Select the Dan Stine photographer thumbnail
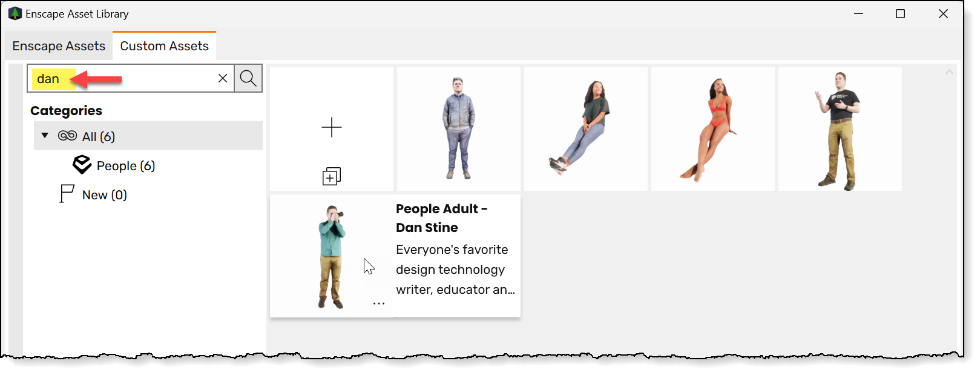This screenshot has height=375, width=980. (331, 256)
